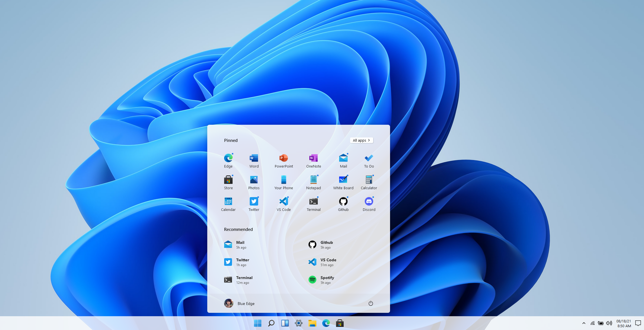The width and height of the screenshot is (644, 330).
Task: Open File Explorer from the taskbar
Action: 312,323
